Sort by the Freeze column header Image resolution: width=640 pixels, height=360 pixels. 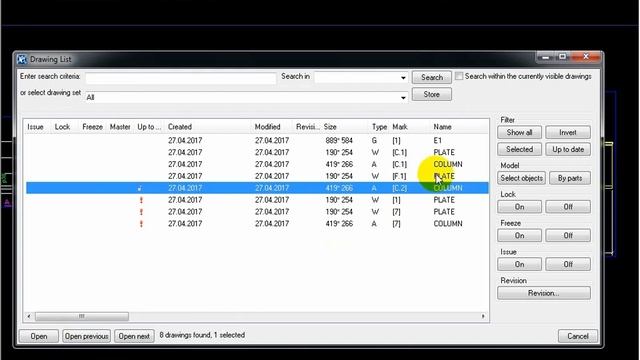click(93, 127)
